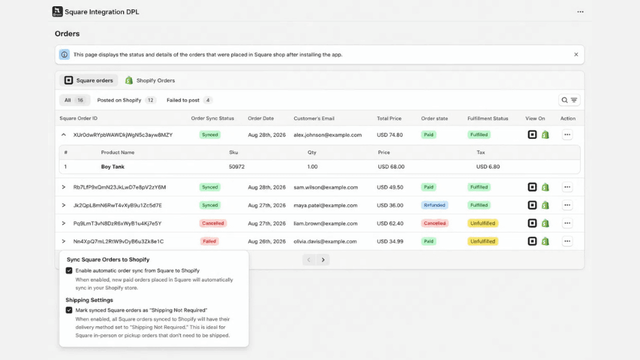Click the tax value USD 6.80
The image size is (640, 360).
(488, 167)
